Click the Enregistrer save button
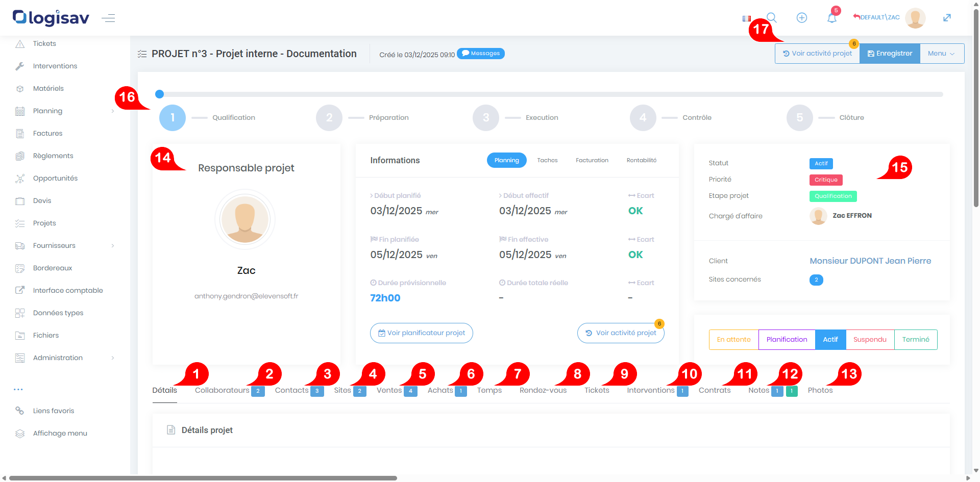 click(890, 54)
